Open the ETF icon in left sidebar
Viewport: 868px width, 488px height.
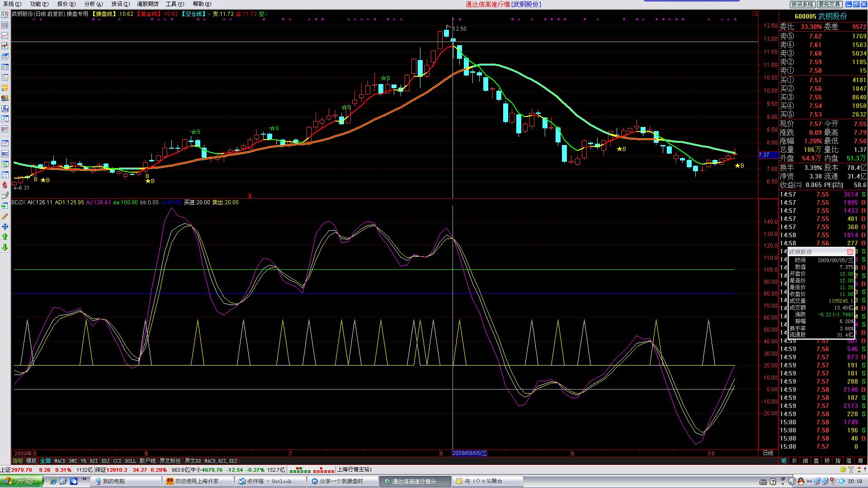coord(5,129)
